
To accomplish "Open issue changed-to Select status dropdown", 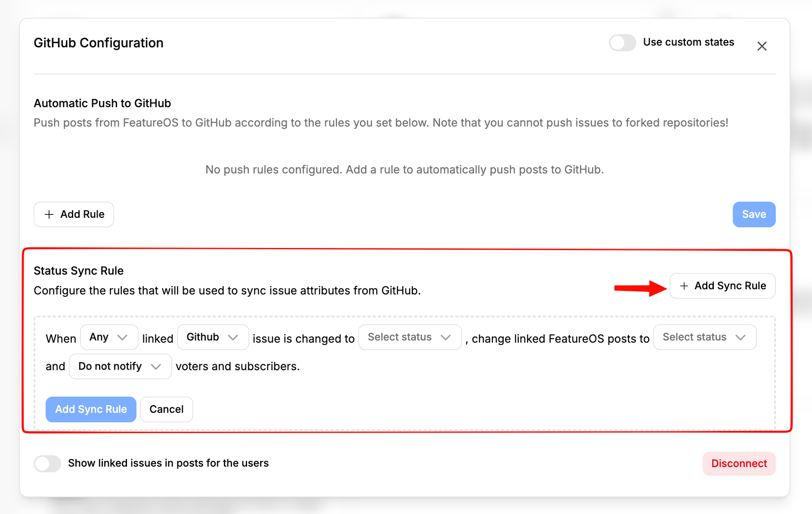I will 410,337.
